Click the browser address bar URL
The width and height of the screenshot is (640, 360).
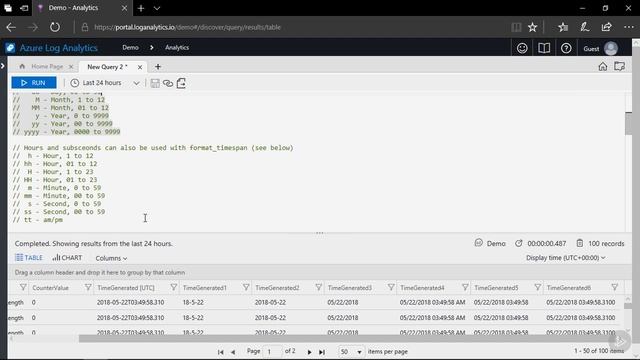tap(187, 27)
